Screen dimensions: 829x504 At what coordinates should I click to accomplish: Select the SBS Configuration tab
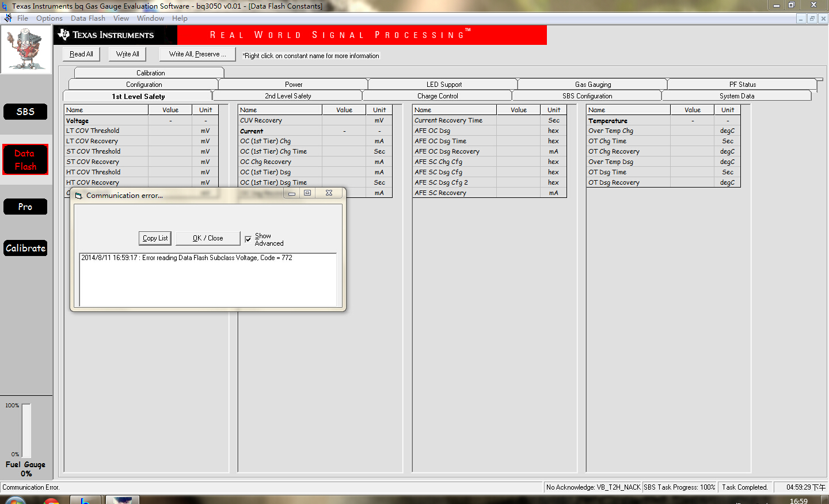(587, 96)
